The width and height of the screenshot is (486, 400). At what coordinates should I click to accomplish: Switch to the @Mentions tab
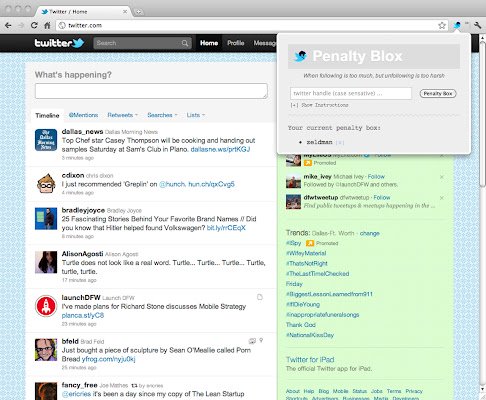click(x=83, y=115)
